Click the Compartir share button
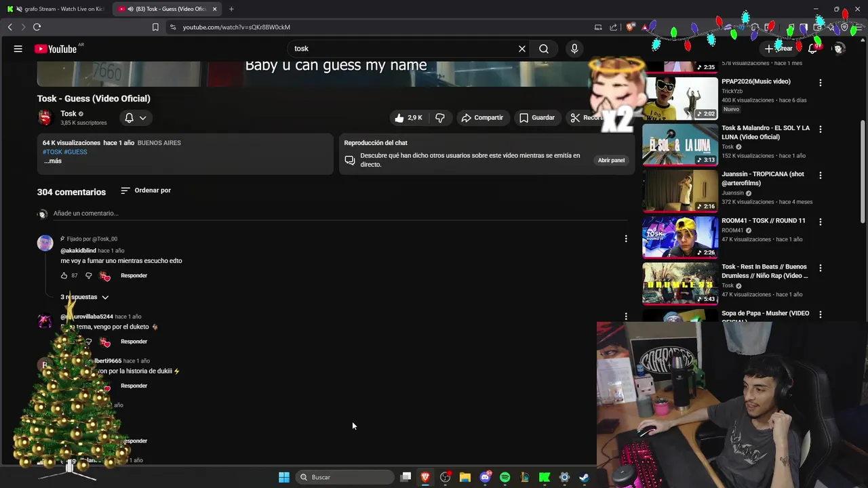This screenshot has width=868, height=488. pos(482,118)
